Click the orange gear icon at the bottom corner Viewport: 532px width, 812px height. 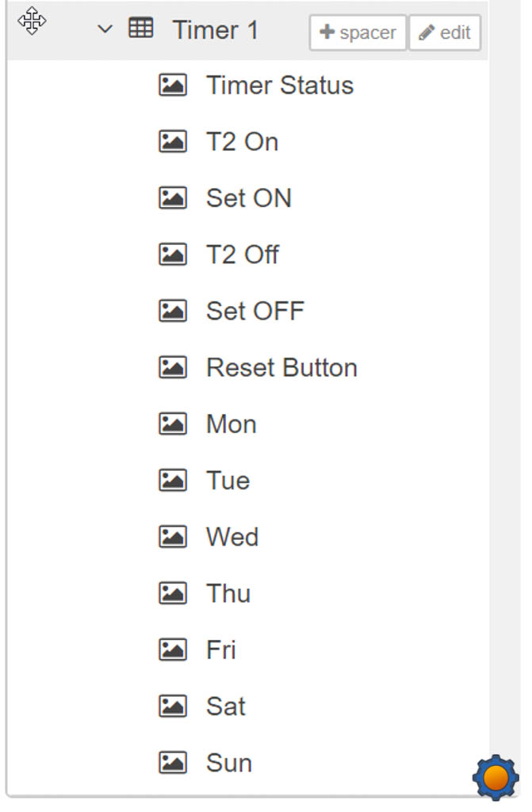coord(496,777)
